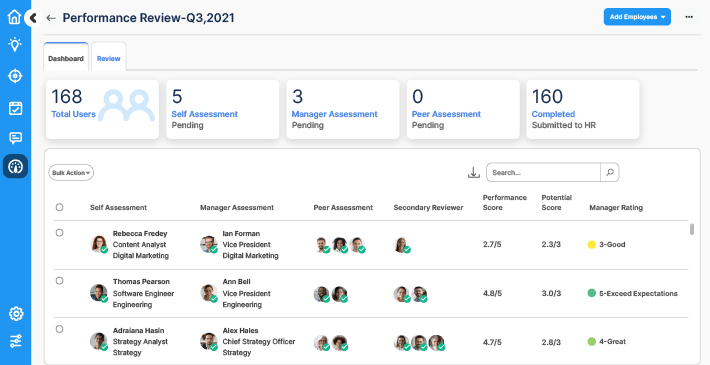710x365 pixels.
Task: Switch to the Review tab
Action: tap(109, 58)
